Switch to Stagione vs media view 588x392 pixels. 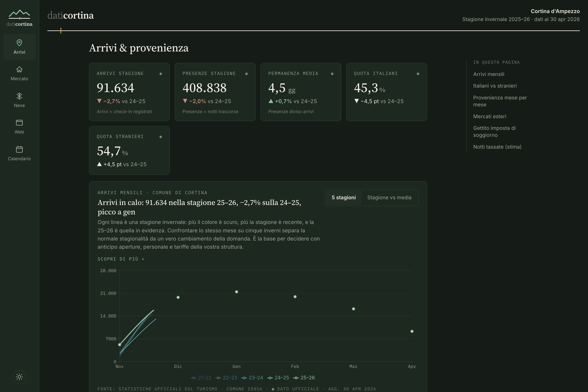(389, 197)
